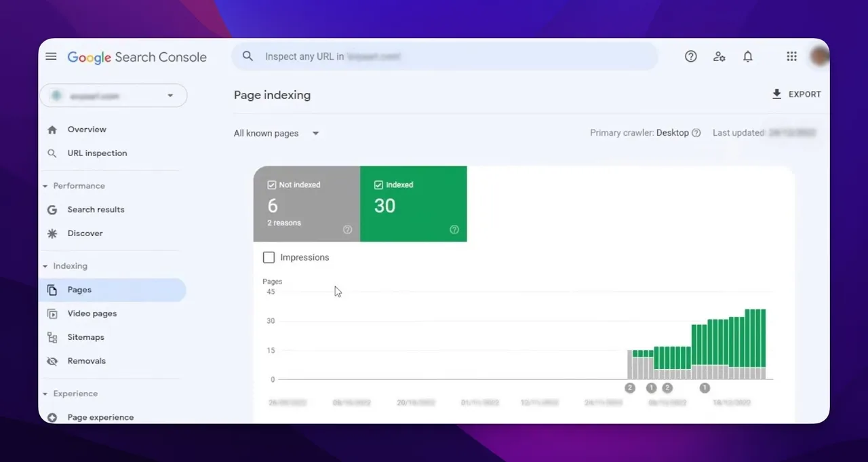Image resolution: width=868 pixels, height=462 pixels.
Task: Click the EXPORT button label
Action: coord(805,94)
